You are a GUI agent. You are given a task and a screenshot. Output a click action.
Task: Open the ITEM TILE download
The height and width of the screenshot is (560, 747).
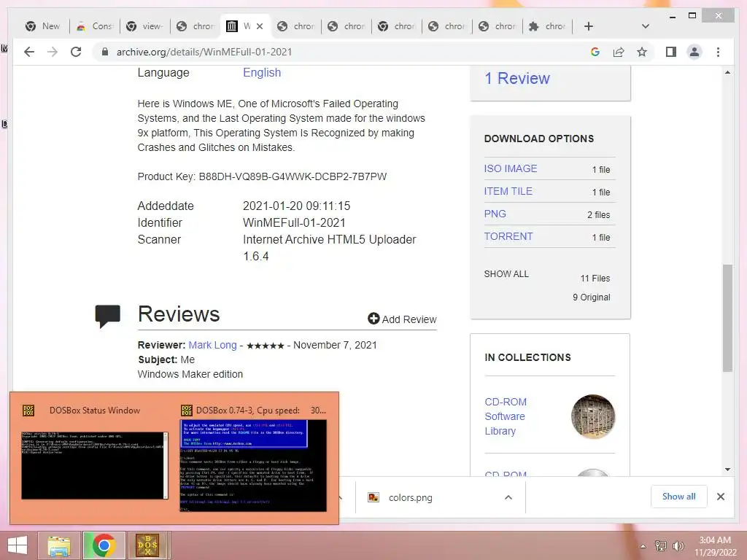pos(508,191)
